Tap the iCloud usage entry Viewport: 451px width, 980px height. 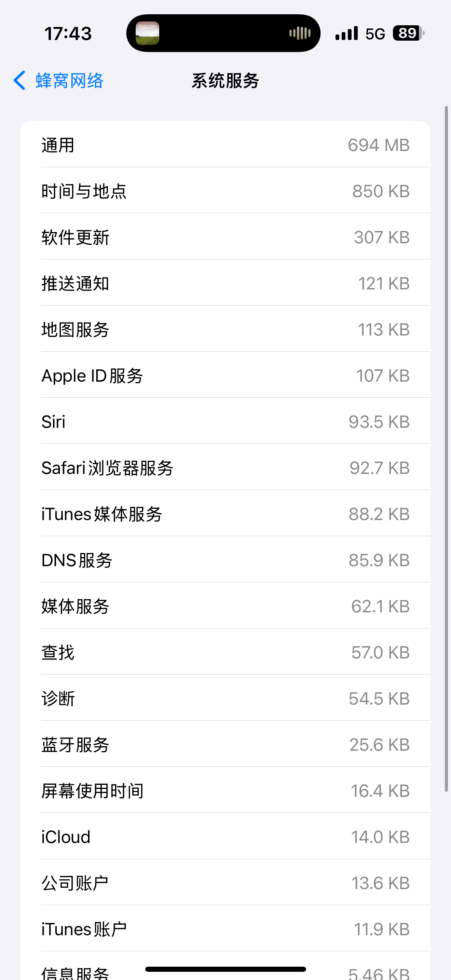(225, 837)
